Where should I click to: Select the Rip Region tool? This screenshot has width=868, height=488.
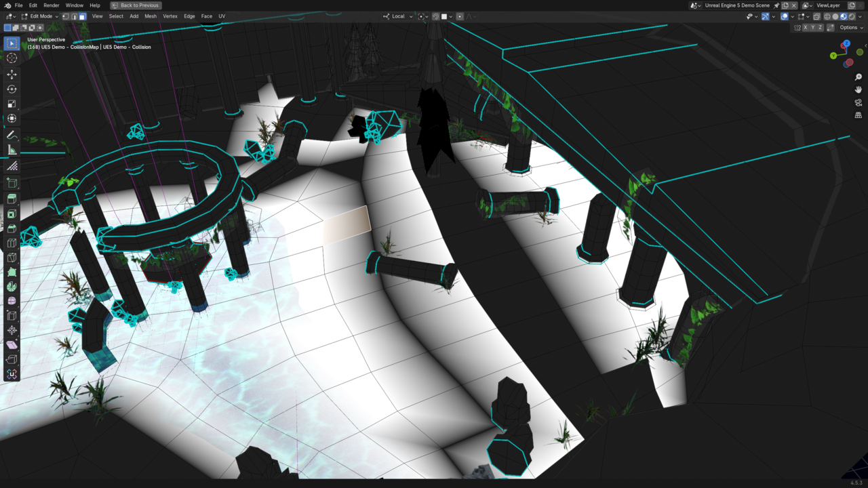click(x=12, y=360)
